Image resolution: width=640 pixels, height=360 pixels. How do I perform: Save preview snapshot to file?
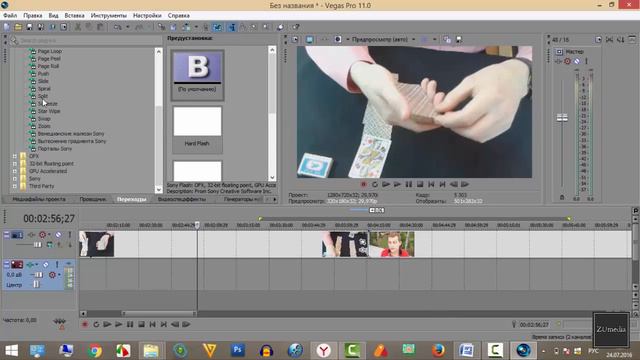[459, 40]
